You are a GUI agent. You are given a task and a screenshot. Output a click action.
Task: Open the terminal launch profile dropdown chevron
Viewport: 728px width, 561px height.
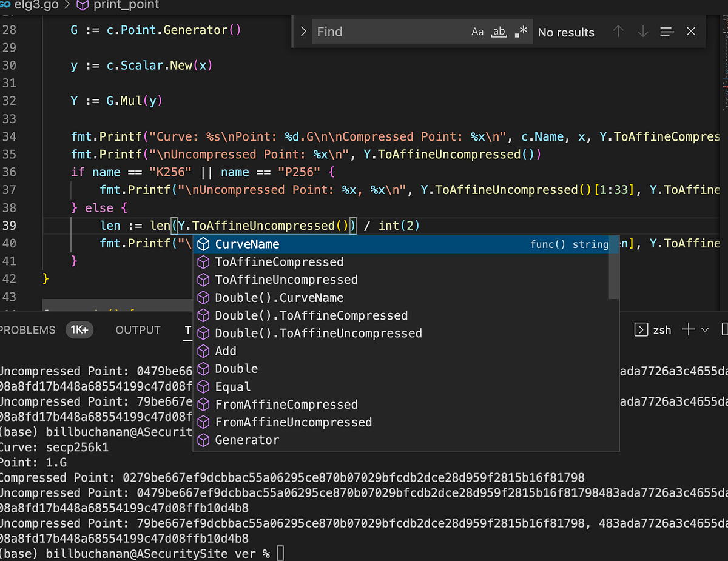[705, 330]
